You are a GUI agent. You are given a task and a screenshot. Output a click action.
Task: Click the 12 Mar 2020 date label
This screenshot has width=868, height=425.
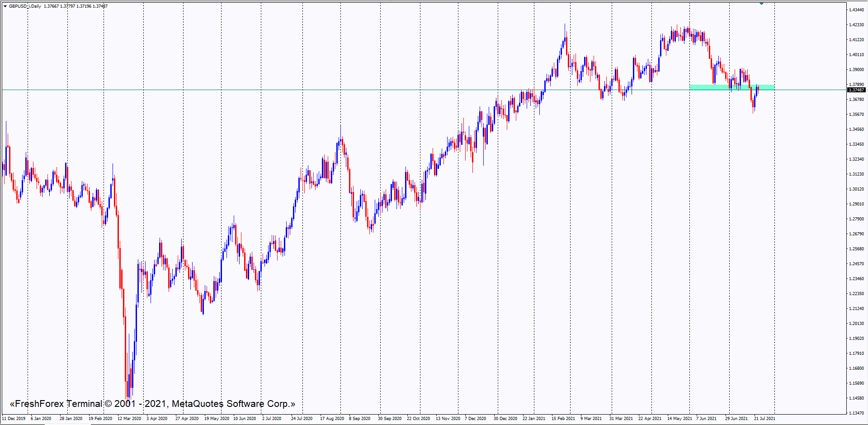coord(129,419)
